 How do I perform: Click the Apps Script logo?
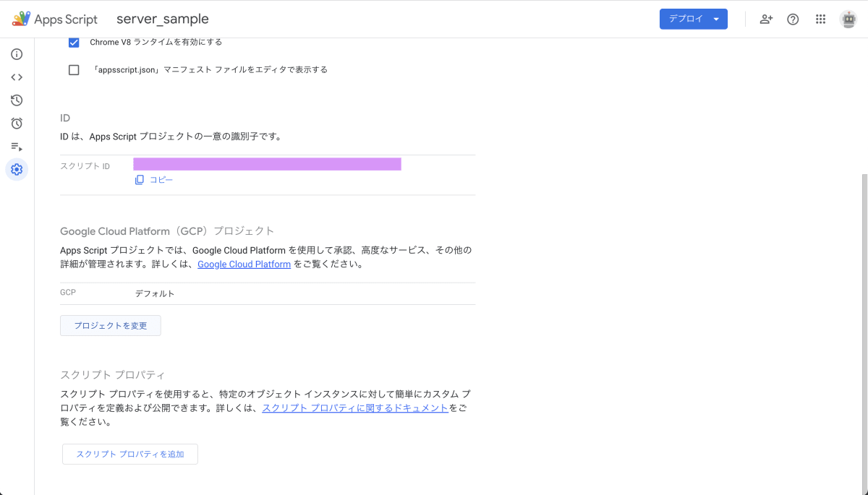coord(54,20)
